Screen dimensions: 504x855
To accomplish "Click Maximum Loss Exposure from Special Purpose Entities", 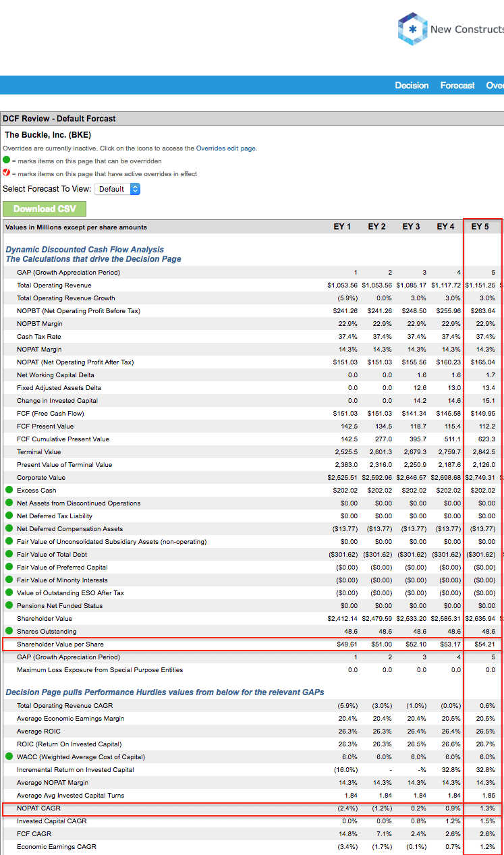I will pyautogui.click(x=100, y=670).
